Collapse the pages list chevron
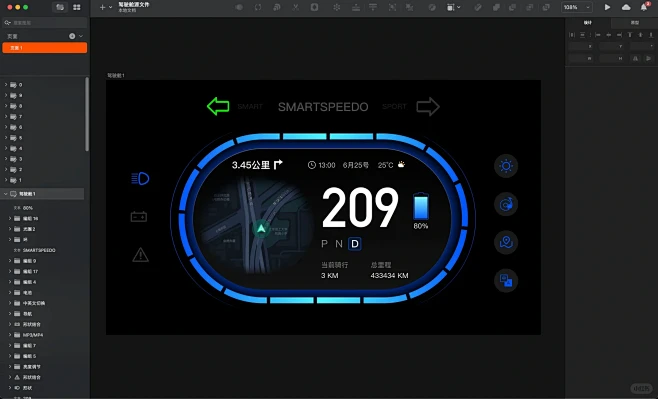The height and width of the screenshot is (399, 658). pyautogui.click(x=81, y=36)
